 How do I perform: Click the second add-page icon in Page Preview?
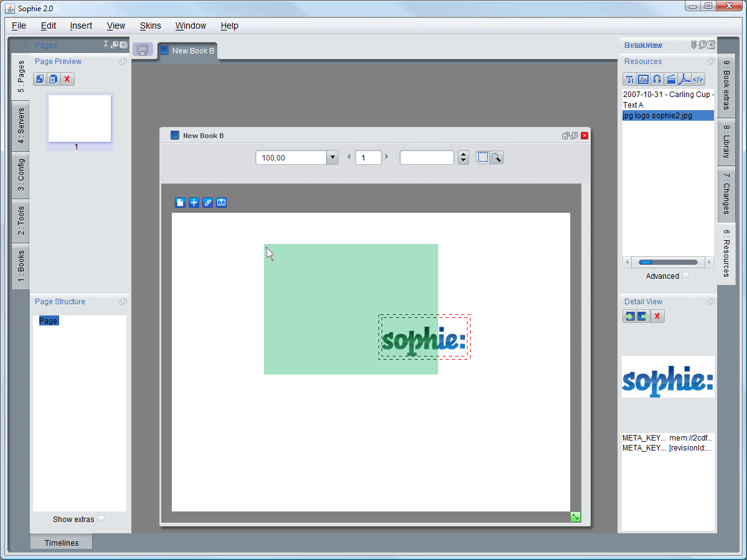click(x=54, y=79)
